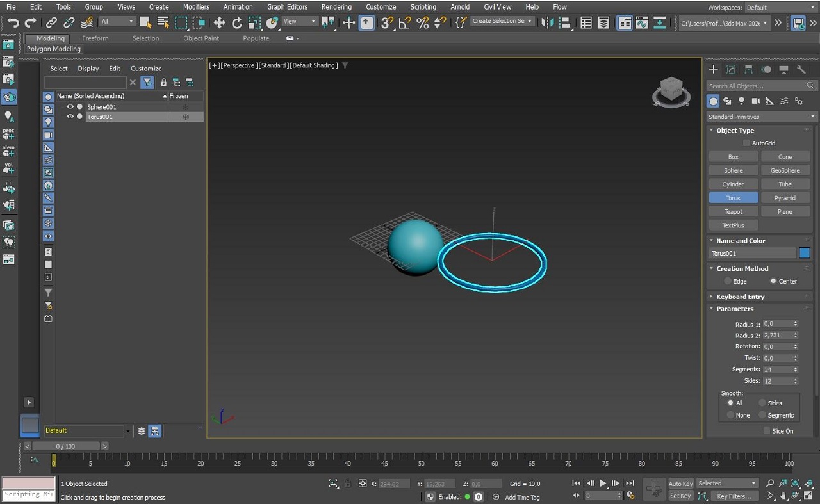Viewport: 820px width, 504px height.
Task: Open the Modifiers menu
Action: [x=196, y=7]
